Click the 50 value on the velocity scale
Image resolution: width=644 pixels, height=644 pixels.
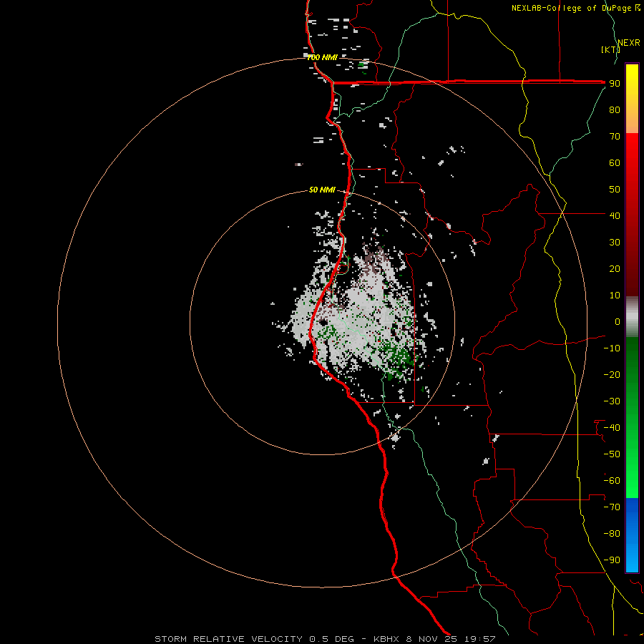point(615,190)
